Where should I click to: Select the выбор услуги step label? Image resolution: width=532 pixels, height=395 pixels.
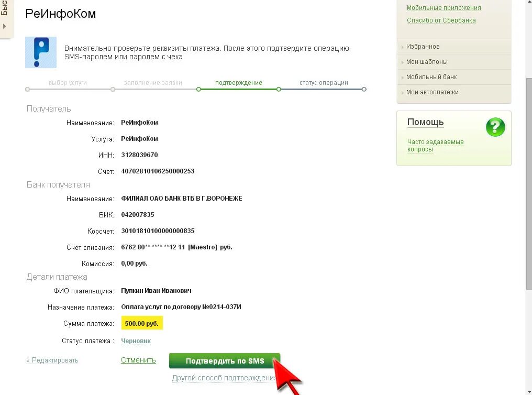(68, 83)
